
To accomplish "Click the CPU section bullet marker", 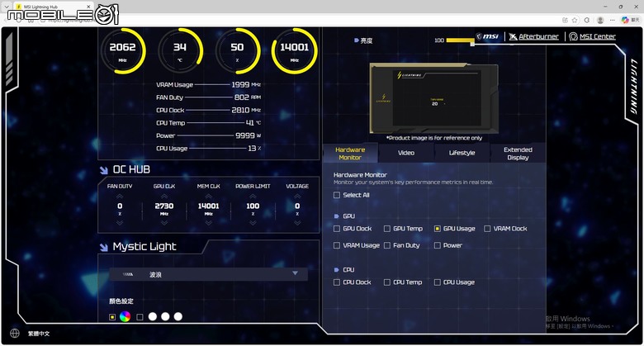I will (x=336, y=270).
